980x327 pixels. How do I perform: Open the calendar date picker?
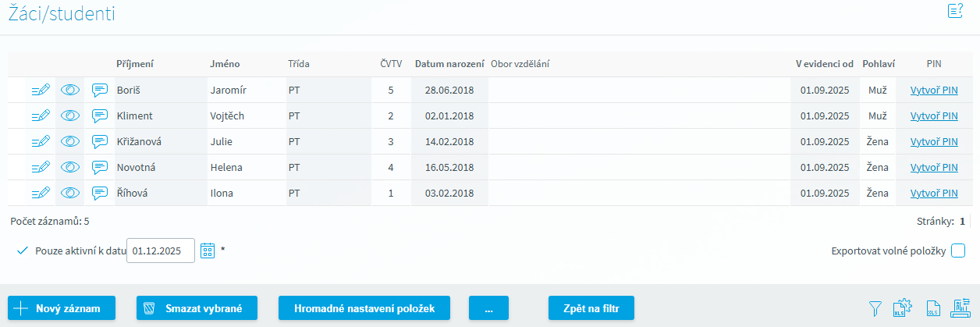(208, 251)
